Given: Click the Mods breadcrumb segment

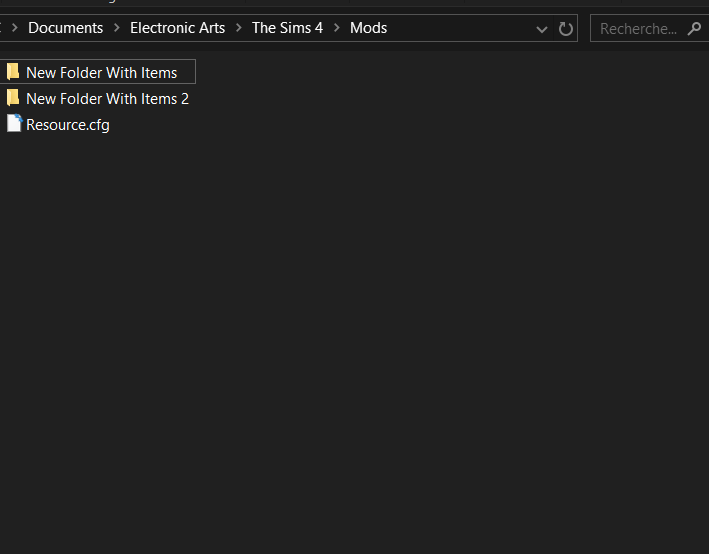Looking at the screenshot, I should 368,28.
